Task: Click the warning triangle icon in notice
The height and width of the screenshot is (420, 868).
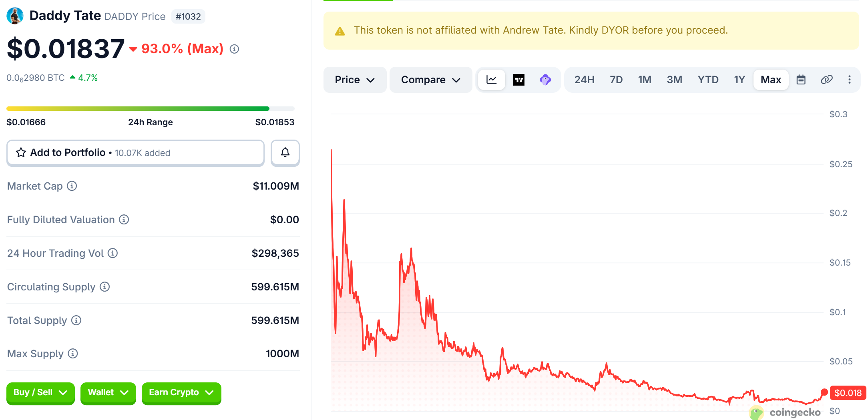Action: tap(340, 31)
